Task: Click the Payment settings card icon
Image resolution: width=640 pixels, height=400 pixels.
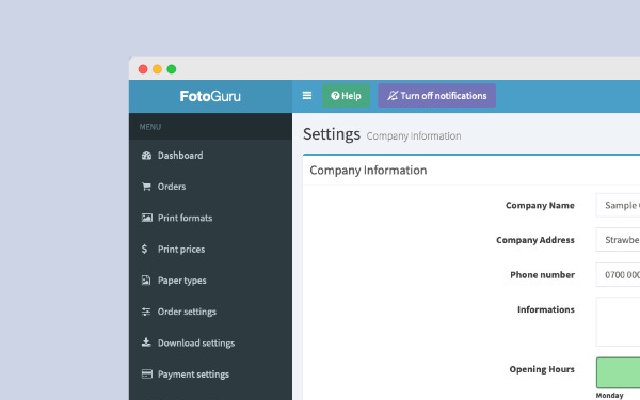Action: [147, 374]
